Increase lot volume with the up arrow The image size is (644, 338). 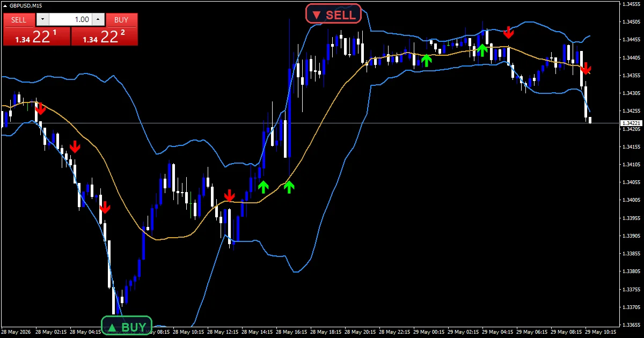(98, 20)
